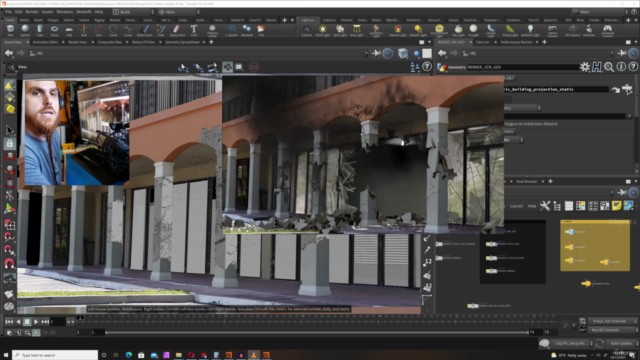Click the parameter pane search magnifier
The height and width of the screenshot is (360, 640).
click(609, 67)
